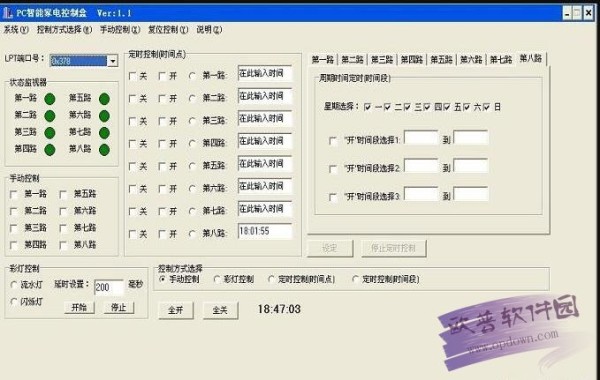The image size is (600, 380).
Task: Open the LPT端口号 dropdown arrow
Action: [x=112, y=61]
